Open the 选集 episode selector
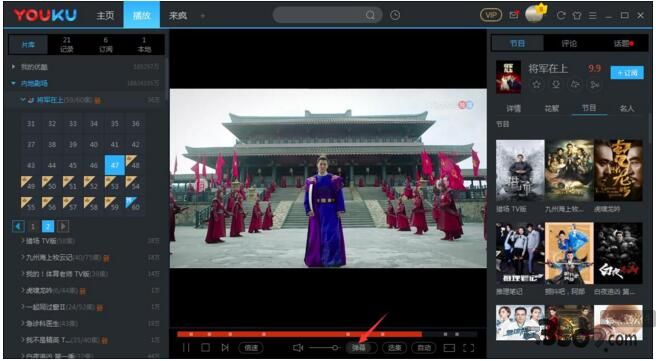 395,348
